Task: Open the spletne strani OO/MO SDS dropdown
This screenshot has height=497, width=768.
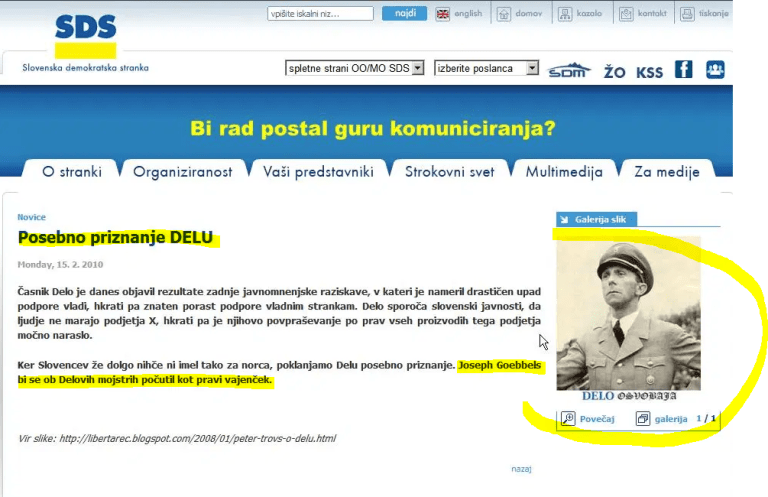Action: pos(355,68)
